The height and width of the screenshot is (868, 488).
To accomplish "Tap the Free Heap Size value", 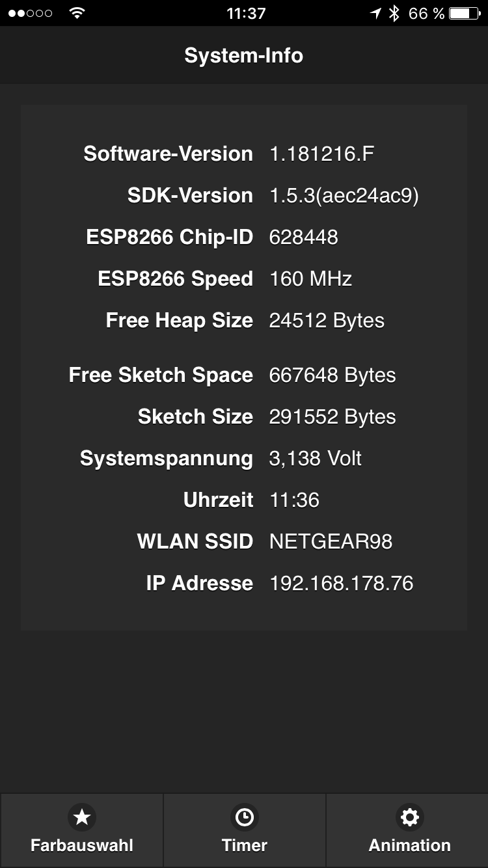I will pos(327,320).
